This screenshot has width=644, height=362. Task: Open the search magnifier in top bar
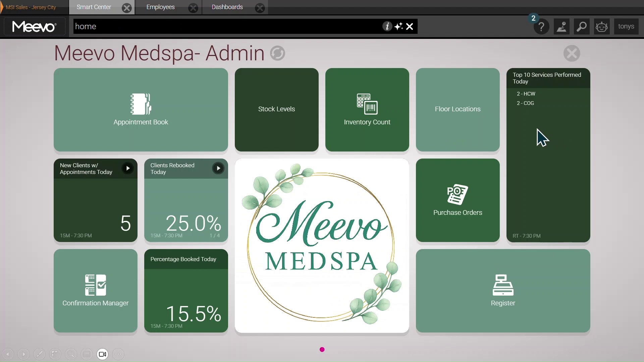tap(582, 26)
